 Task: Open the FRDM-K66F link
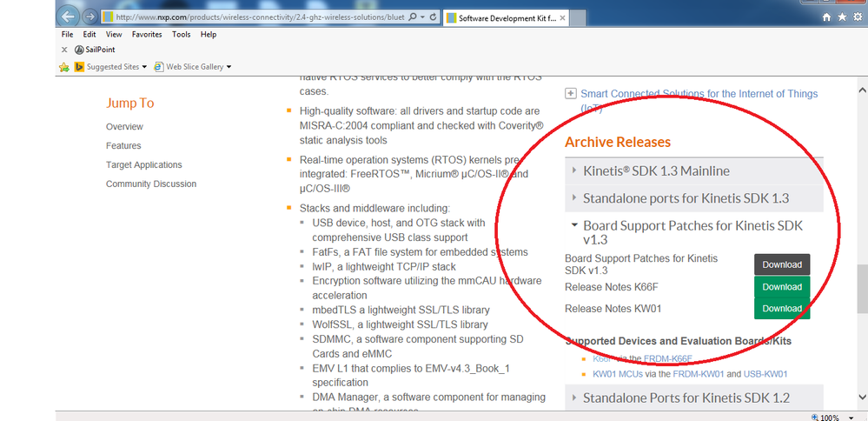(x=668, y=359)
